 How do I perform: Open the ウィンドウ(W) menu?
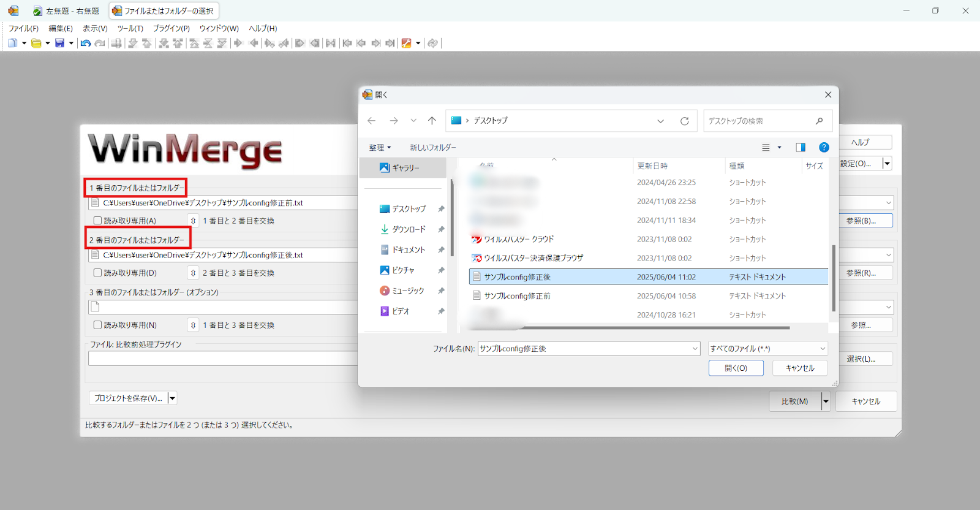pos(219,28)
